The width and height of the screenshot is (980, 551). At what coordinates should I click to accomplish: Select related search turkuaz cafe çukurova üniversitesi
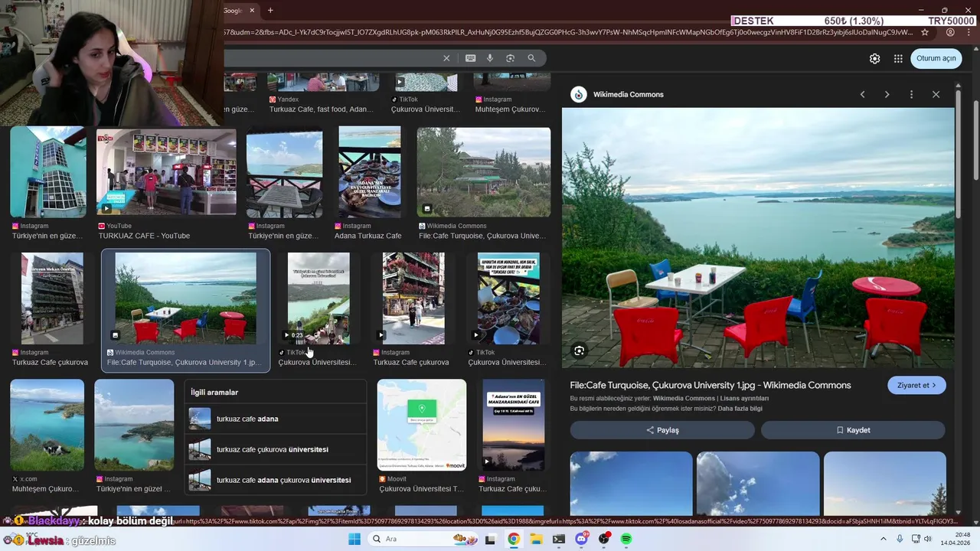(x=276, y=449)
